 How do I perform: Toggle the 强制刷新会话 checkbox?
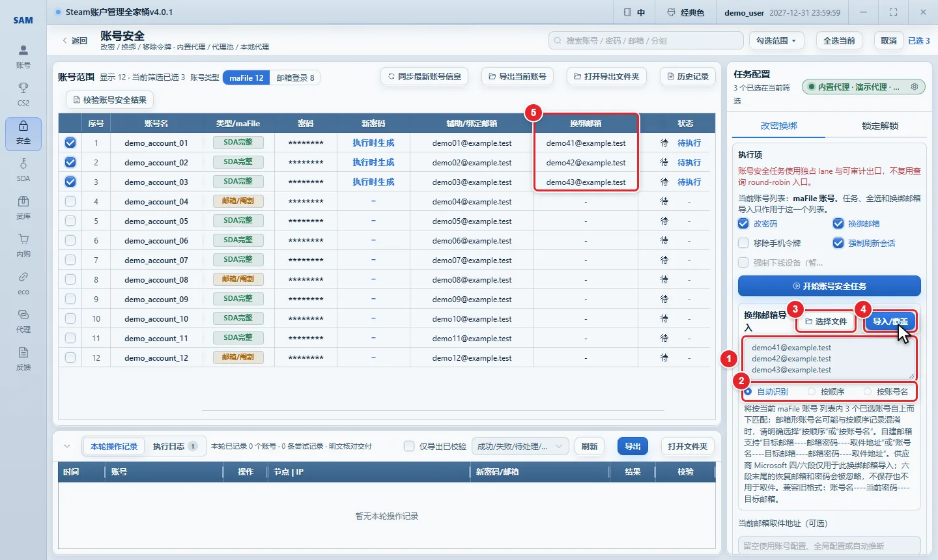coord(838,243)
